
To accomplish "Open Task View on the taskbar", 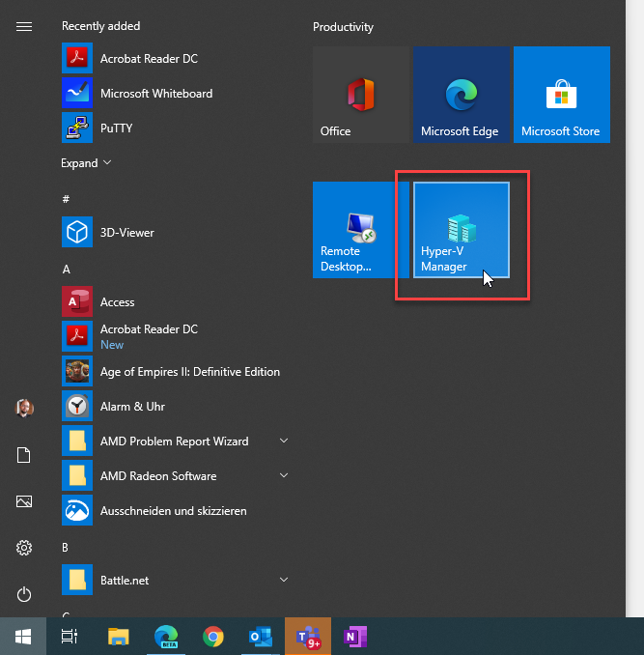I will (x=70, y=637).
